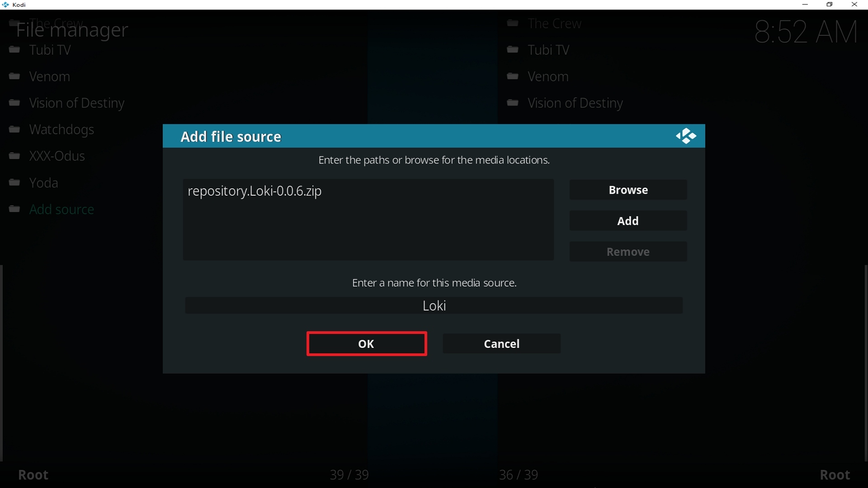Select Add source in left pane

(x=62, y=210)
